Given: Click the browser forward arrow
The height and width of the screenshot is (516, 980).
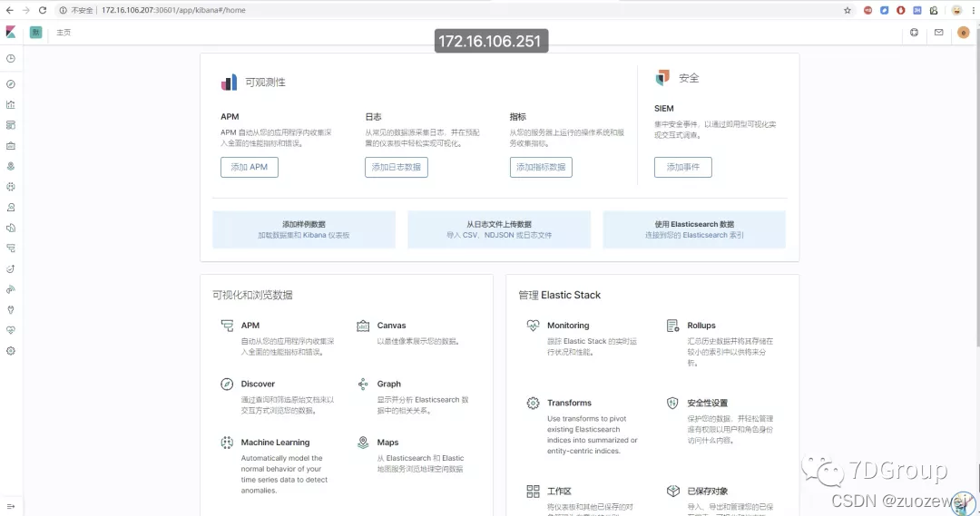Looking at the screenshot, I should (x=25, y=10).
